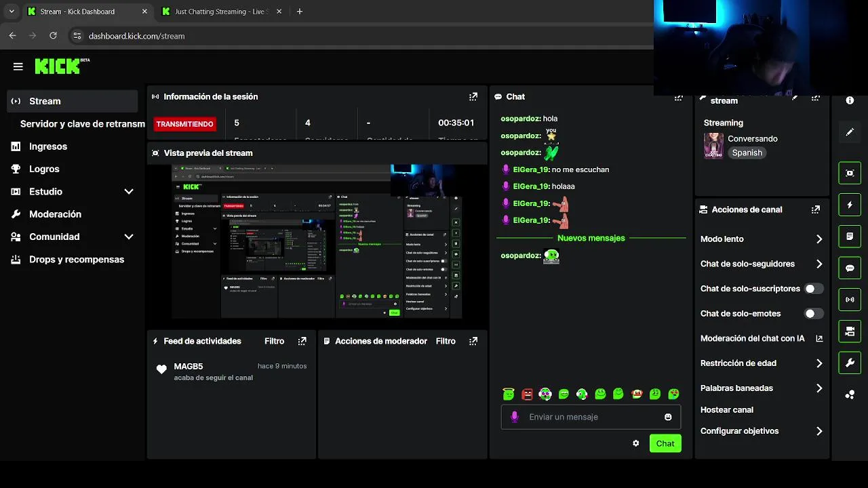Click the browser address bar URL
This screenshot has width=868, height=488.
pyautogui.click(x=136, y=36)
